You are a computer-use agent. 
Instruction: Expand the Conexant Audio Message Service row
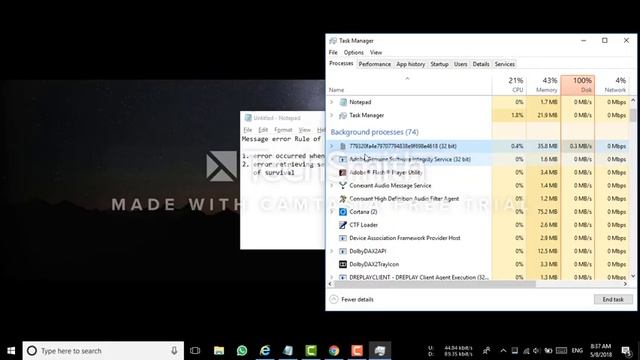tap(332, 185)
